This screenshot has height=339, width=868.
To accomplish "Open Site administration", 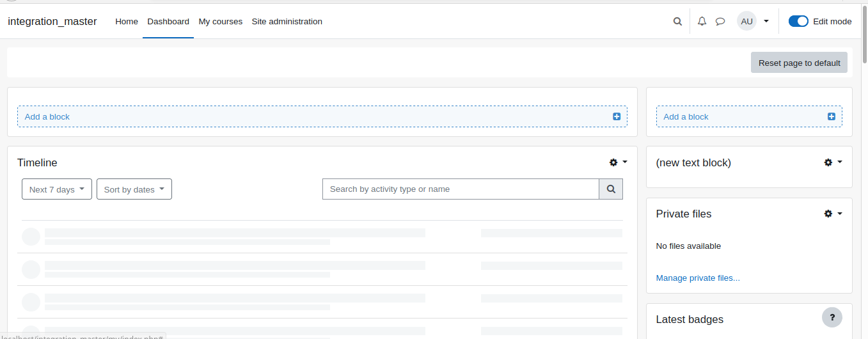I will [287, 21].
